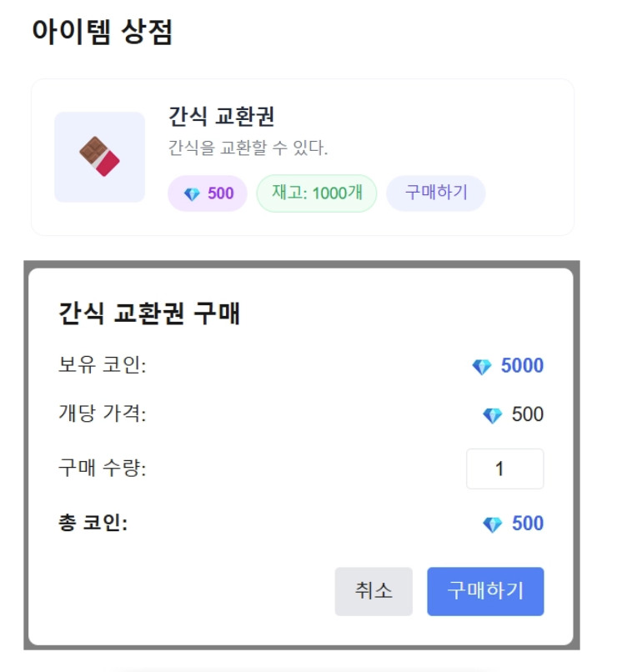642x672 pixels.
Task: Click the 보유 코인 label
Action: click(x=102, y=365)
